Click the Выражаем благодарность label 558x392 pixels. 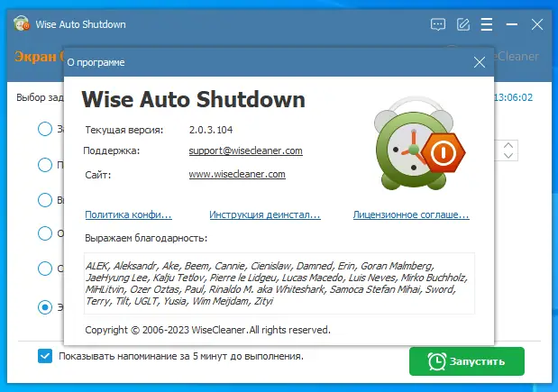[x=146, y=238]
